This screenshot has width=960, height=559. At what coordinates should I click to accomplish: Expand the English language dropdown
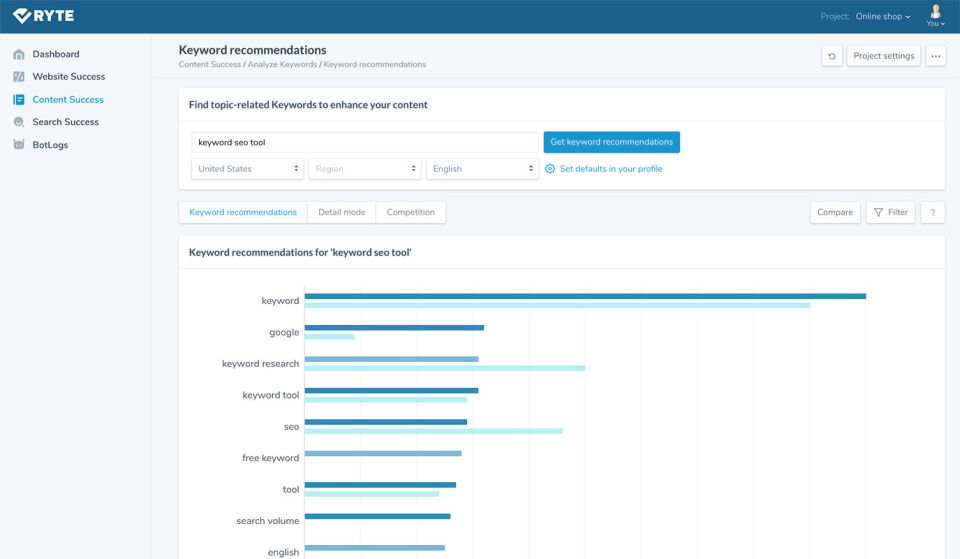pos(482,169)
